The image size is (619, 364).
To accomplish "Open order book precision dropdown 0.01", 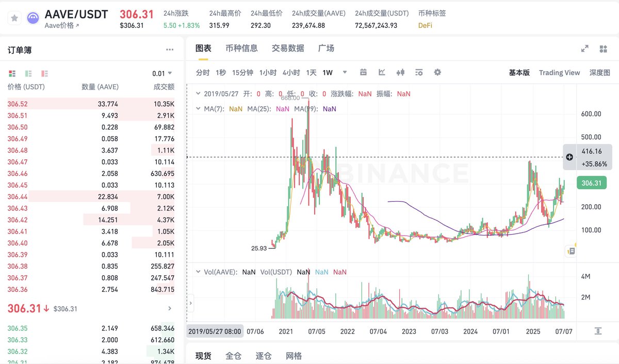I will tap(162, 73).
